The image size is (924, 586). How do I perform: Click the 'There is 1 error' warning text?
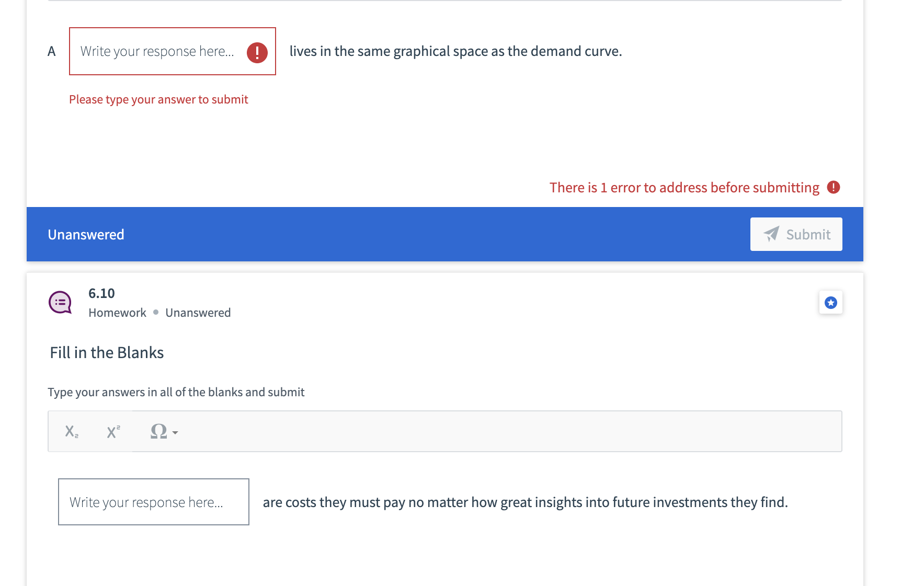point(684,187)
